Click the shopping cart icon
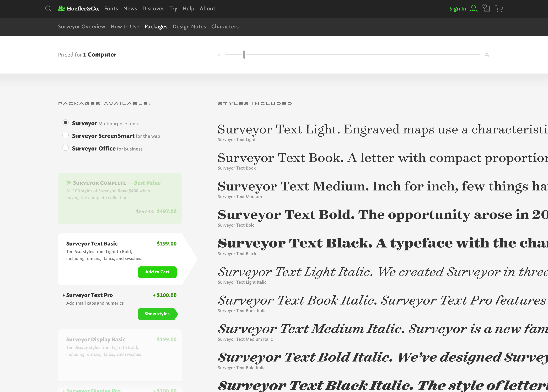Screen dimensions: 548x392 pos(499,8)
